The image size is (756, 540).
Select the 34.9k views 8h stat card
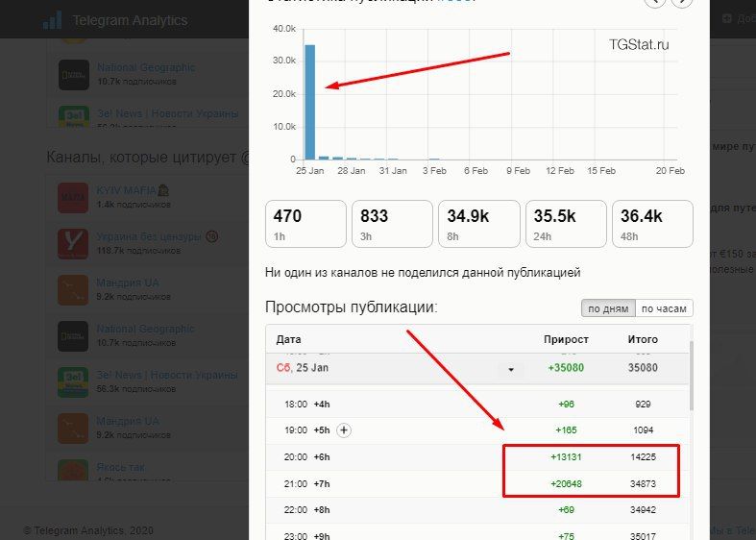tap(479, 224)
